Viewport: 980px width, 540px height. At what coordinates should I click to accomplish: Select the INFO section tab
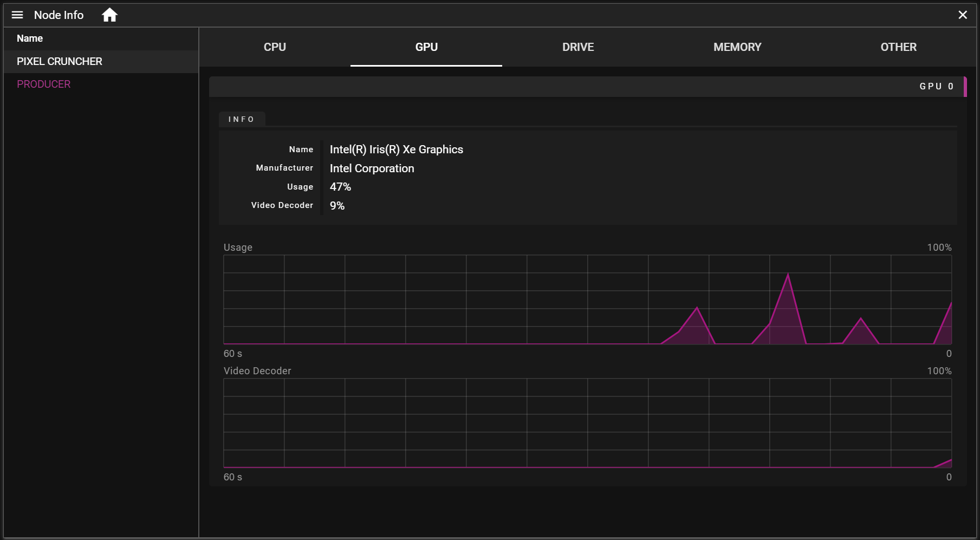coord(242,119)
